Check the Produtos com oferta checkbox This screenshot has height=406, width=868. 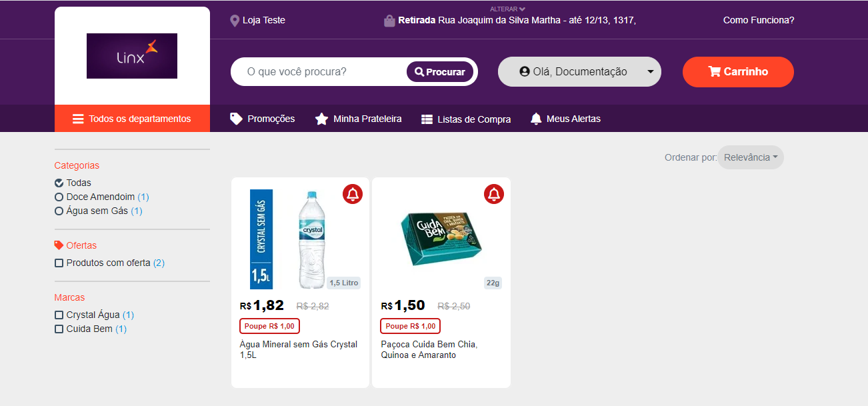point(59,263)
